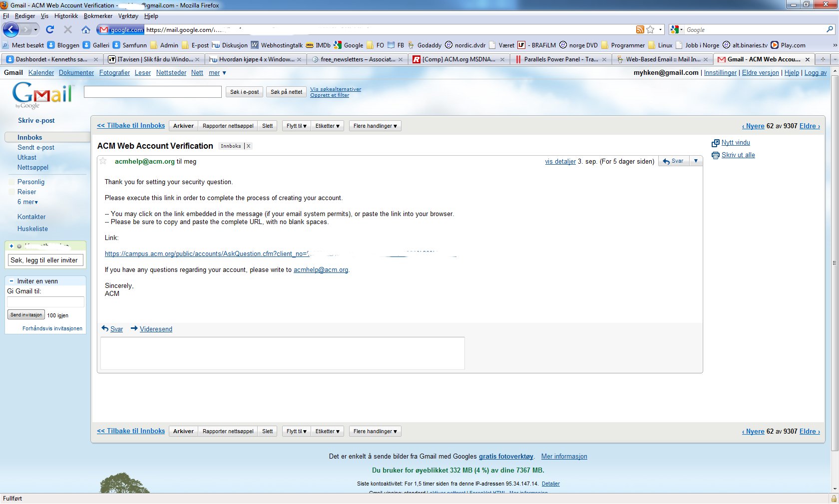Expand reply options arrow next to Svar

[x=696, y=161]
